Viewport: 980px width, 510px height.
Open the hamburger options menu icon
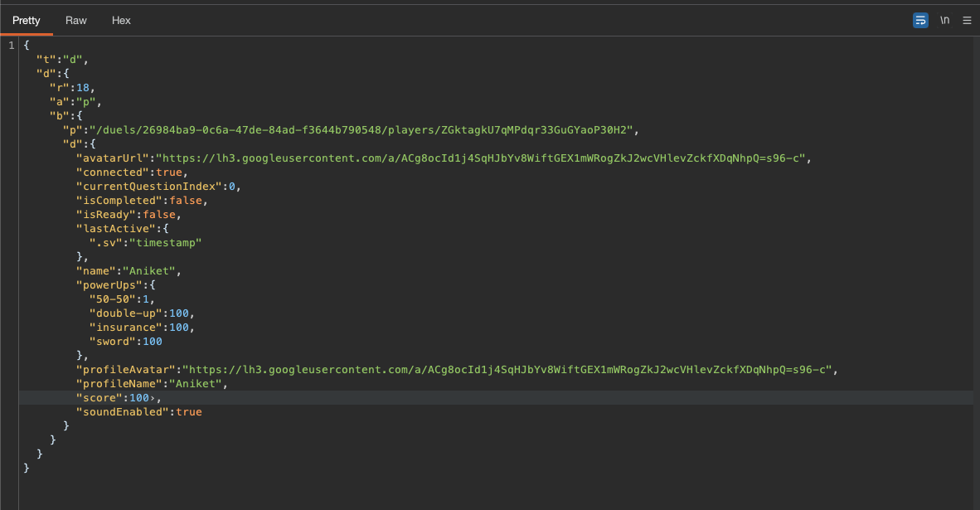pyautogui.click(x=967, y=21)
